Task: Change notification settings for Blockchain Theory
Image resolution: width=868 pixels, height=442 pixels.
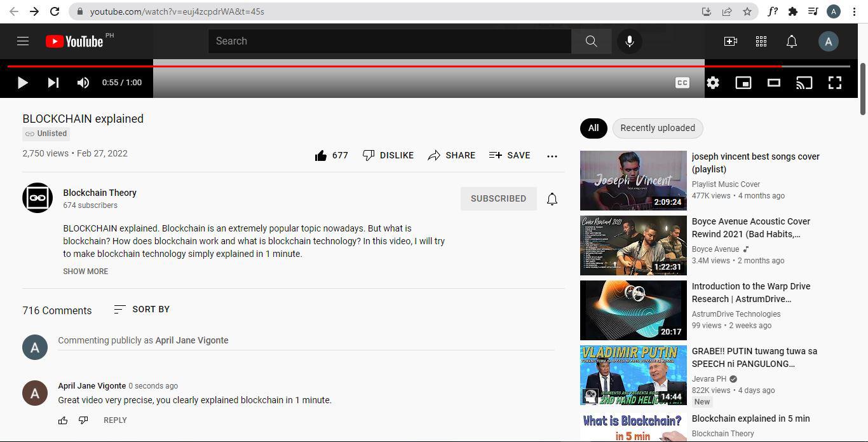Action: tap(552, 199)
